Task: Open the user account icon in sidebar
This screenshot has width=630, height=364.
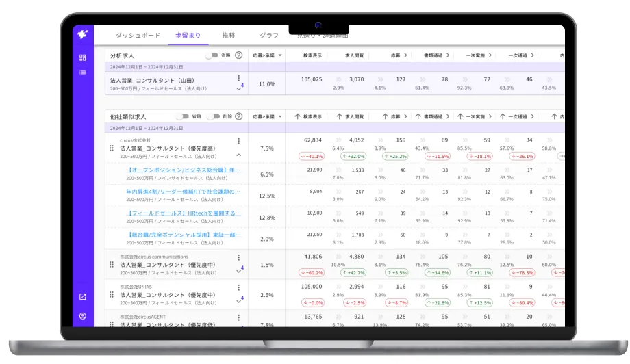Action: 83,316
